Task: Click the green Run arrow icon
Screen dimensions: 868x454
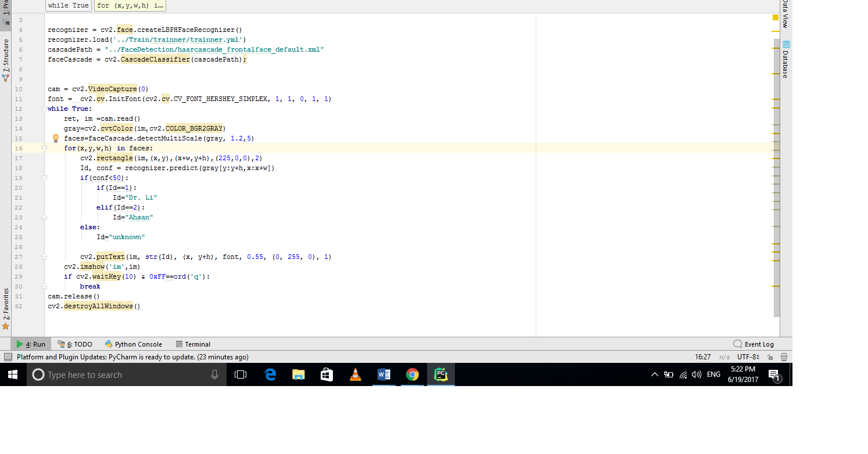Action: point(20,344)
